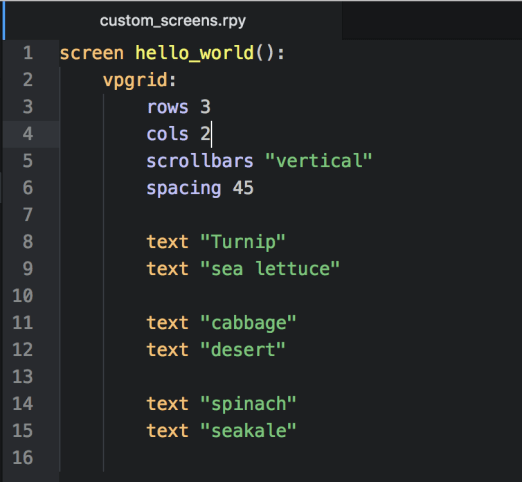Click the 'rows' property keyword

click(168, 107)
